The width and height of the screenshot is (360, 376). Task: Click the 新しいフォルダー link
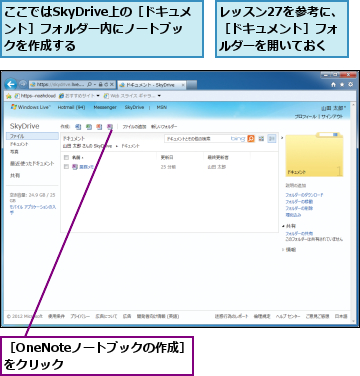(164, 127)
